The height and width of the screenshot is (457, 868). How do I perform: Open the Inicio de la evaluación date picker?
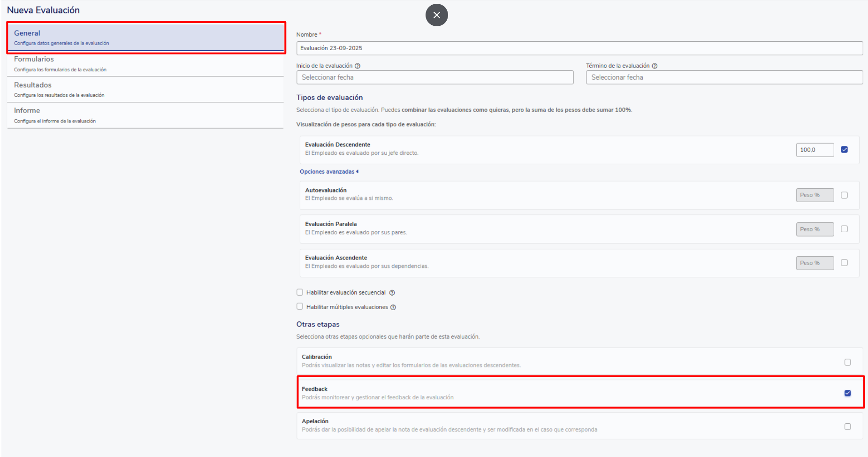coord(434,77)
